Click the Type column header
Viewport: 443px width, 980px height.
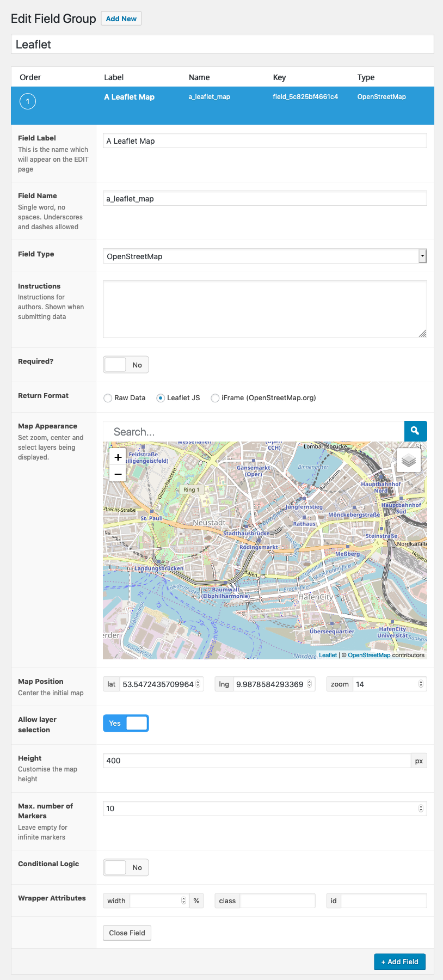click(366, 77)
